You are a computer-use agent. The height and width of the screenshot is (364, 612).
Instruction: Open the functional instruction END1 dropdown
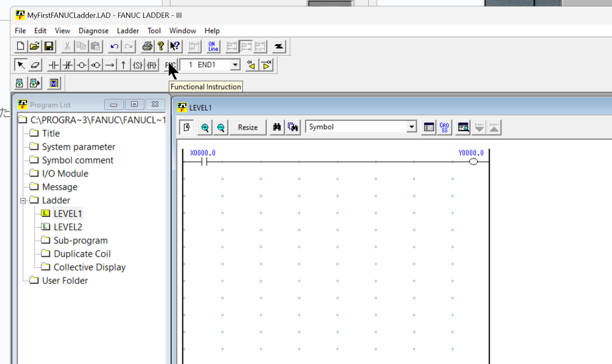coord(235,65)
